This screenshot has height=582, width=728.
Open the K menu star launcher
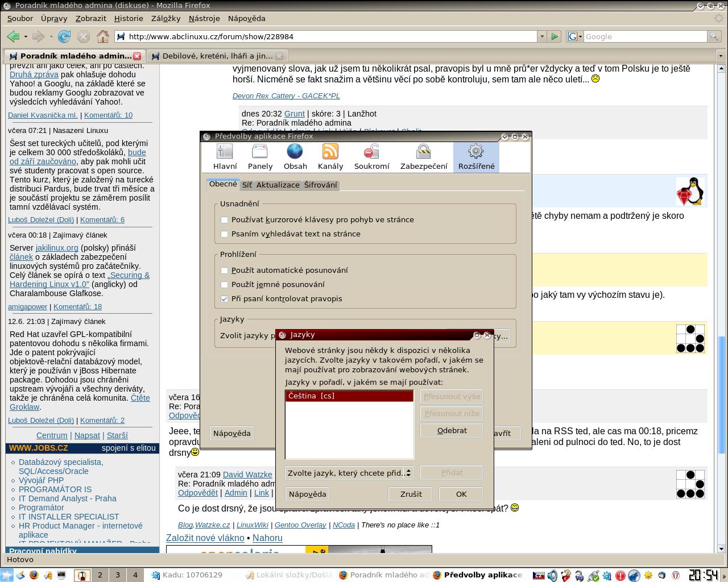[x=7, y=575]
